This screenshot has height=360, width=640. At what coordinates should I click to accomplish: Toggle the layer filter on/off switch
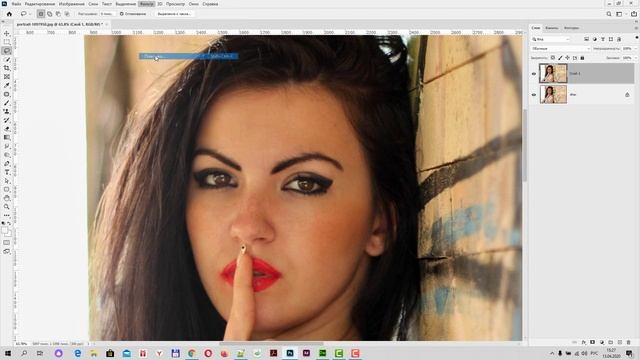(x=636, y=38)
